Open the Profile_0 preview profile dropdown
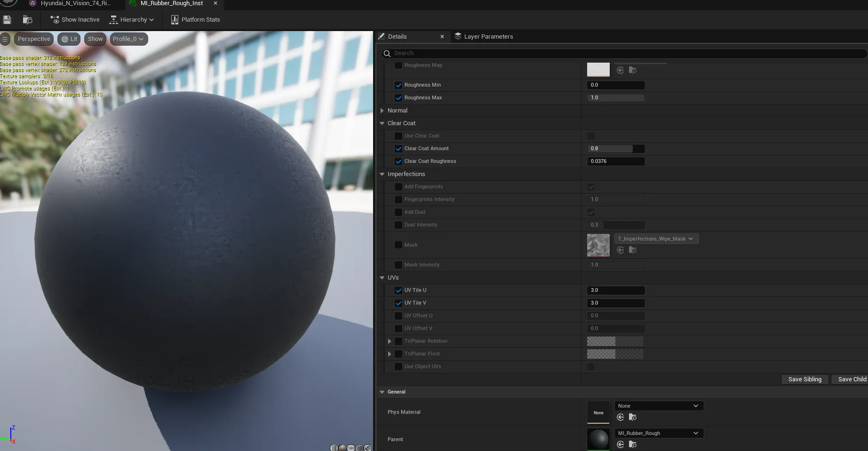This screenshot has width=868, height=451. pyautogui.click(x=128, y=39)
